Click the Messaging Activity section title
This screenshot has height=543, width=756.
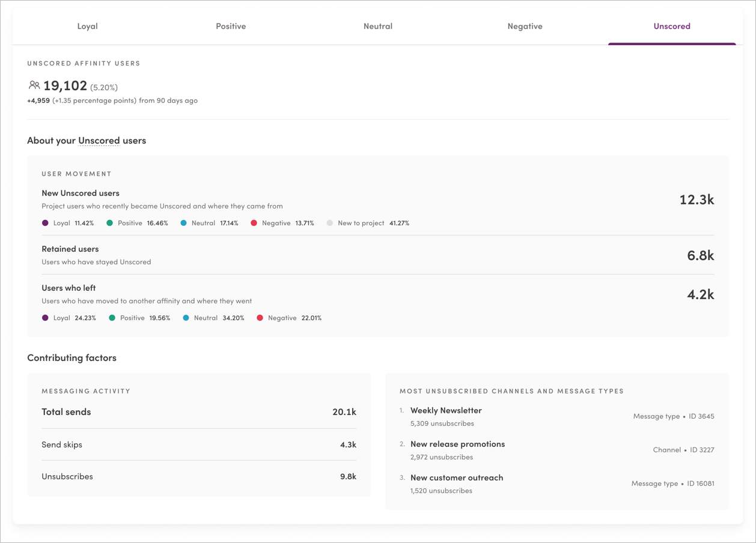pyautogui.click(x=86, y=391)
